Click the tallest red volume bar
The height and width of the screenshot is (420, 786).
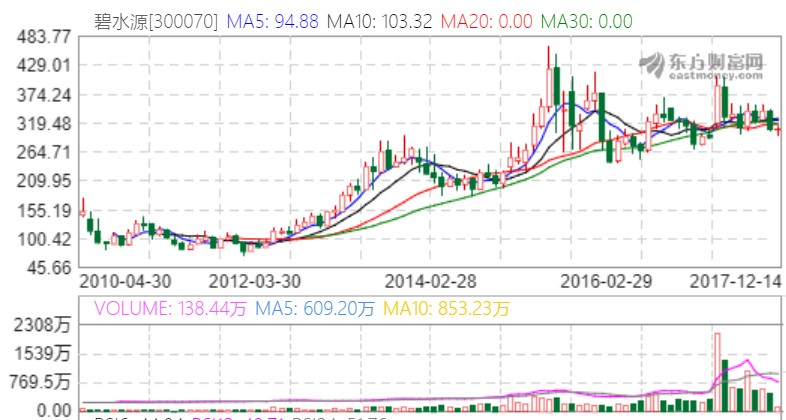click(717, 370)
